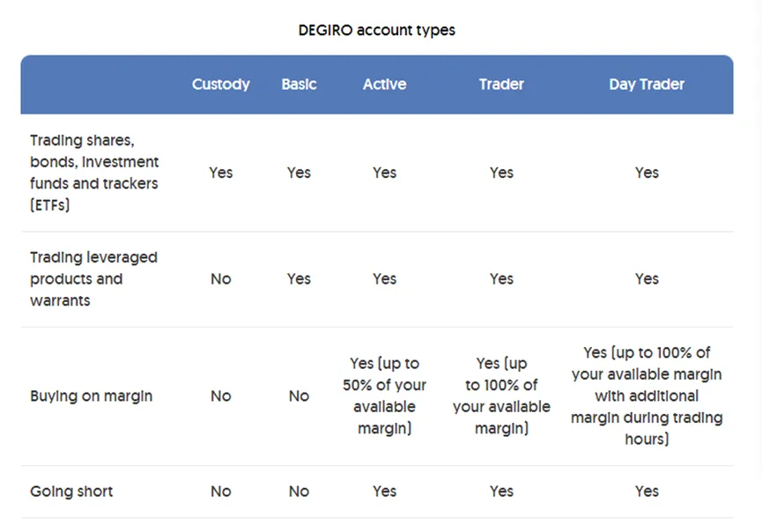
Task: Click the Custody column header
Action: 220,85
